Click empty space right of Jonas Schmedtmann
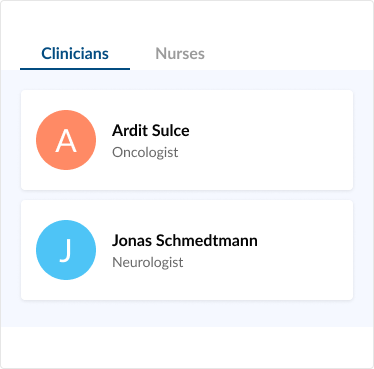The image size is (374, 369). point(303,250)
